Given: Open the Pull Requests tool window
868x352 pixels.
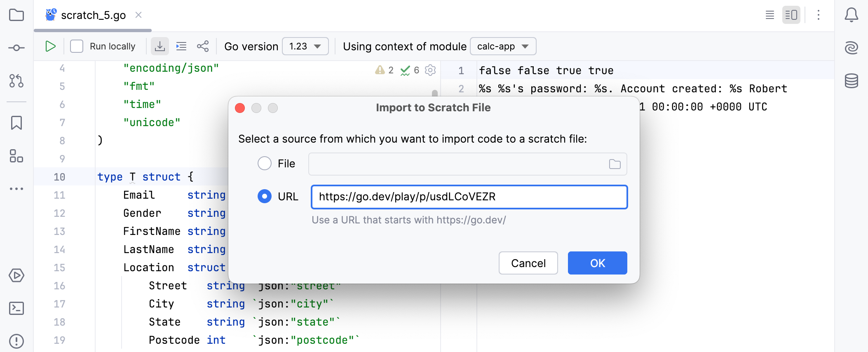Looking at the screenshot, I should pyautogui.click(x=16, y=80).
